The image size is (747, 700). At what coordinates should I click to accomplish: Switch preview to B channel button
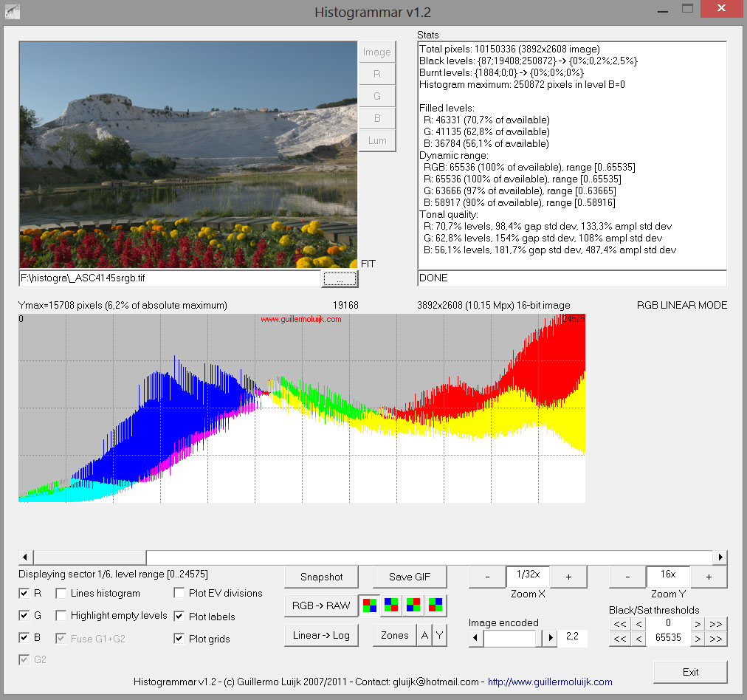click(377, 118)
